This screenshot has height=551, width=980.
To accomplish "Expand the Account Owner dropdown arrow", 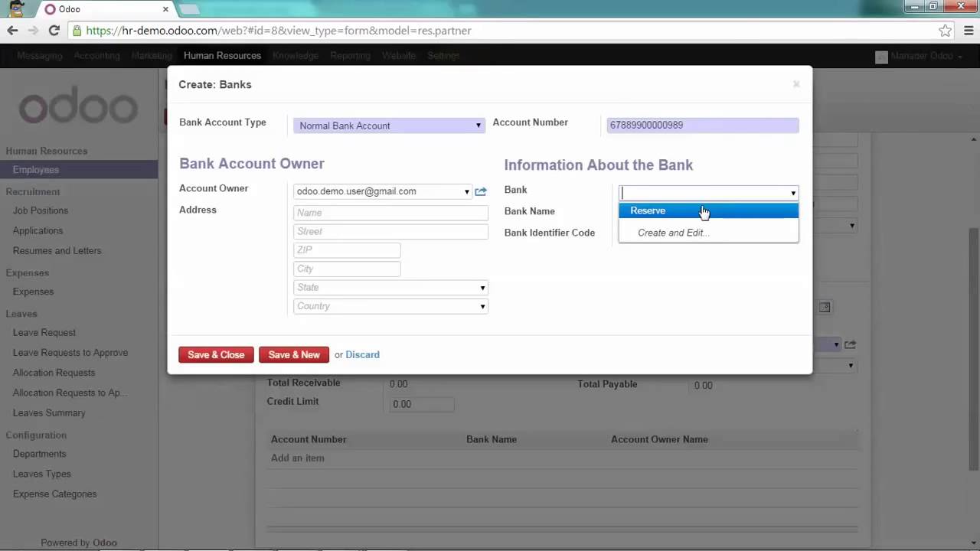I will [x=466, y=192].
